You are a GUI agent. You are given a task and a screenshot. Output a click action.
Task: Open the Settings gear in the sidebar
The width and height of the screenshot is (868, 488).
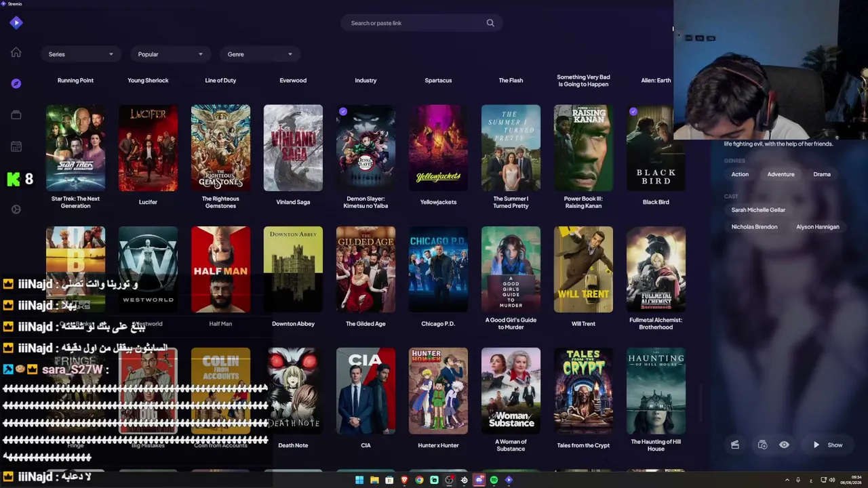point(16,209)
